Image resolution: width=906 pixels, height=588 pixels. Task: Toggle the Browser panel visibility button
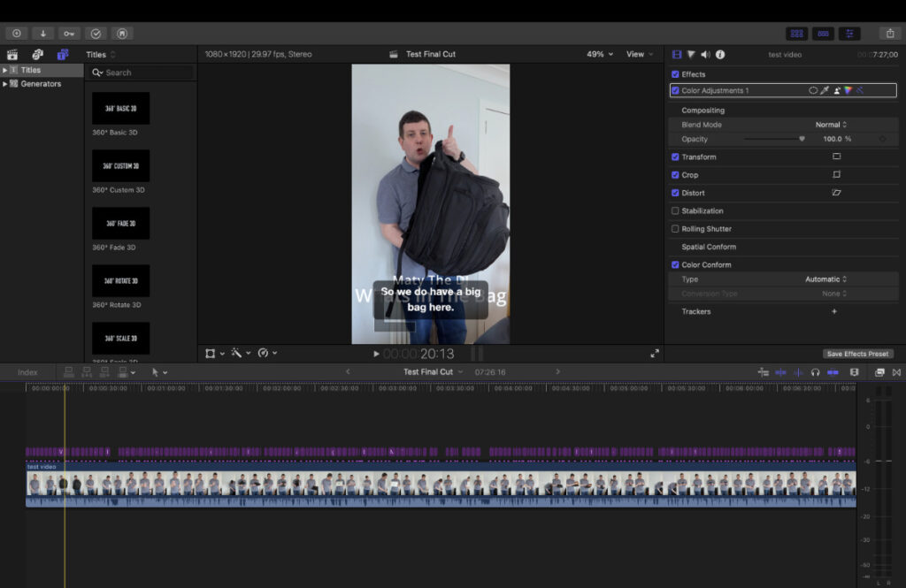click(x=797, y=34)
